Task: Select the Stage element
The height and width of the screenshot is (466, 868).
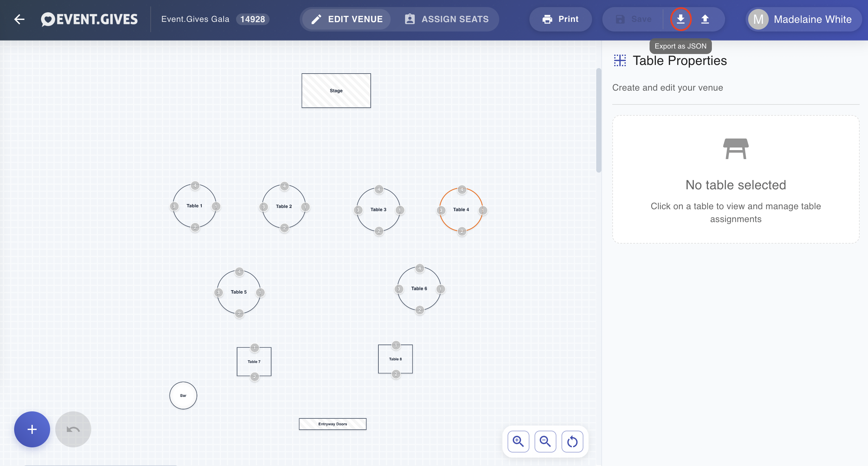Action: pos(336,91)
